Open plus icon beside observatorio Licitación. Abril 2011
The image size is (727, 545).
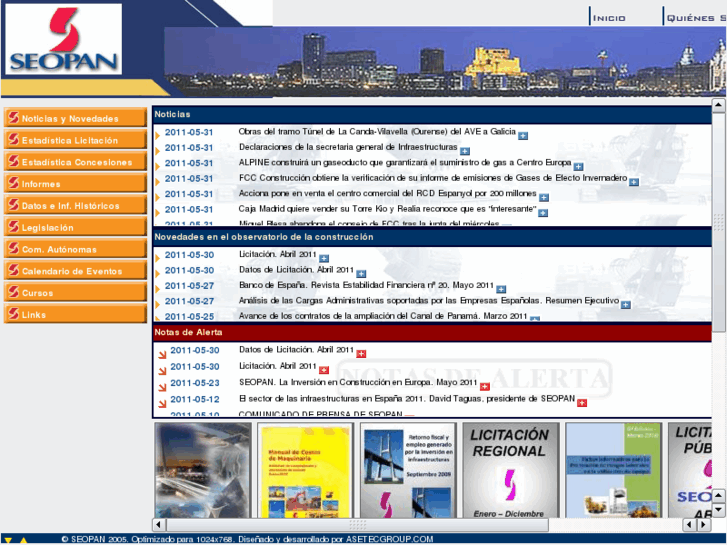pyautogui.click(x=324, y=258)
